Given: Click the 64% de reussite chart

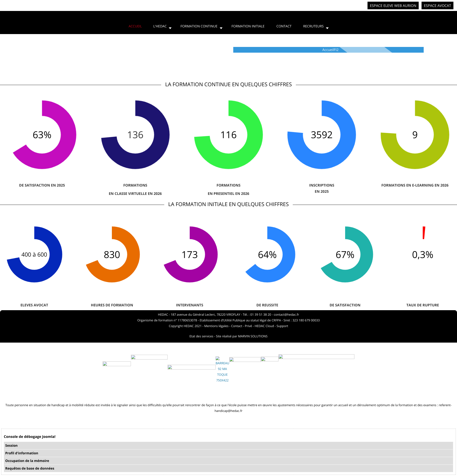Looking at the screenshot, I should 267,254.
